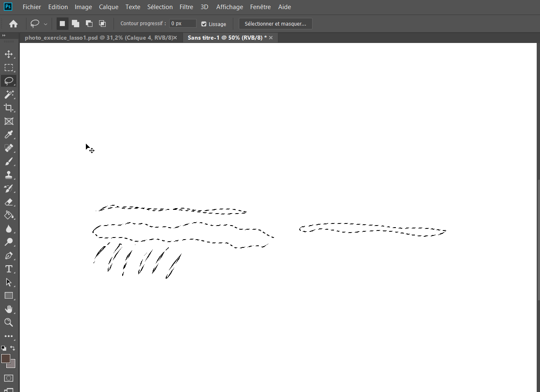Pick the Eyedropper tool
Viewport: 540px width, 392px height.
pyautogui.click(x=9, y=135)
